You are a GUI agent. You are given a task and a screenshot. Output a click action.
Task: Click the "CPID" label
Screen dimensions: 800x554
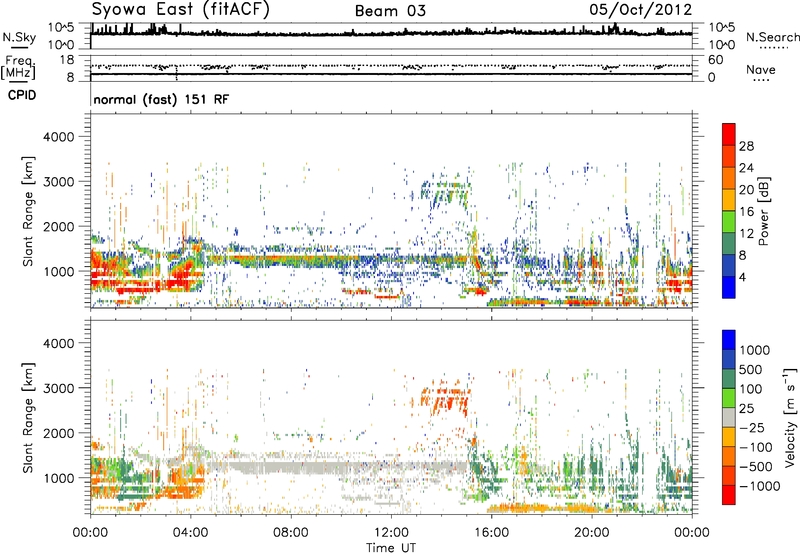point(22,95)
